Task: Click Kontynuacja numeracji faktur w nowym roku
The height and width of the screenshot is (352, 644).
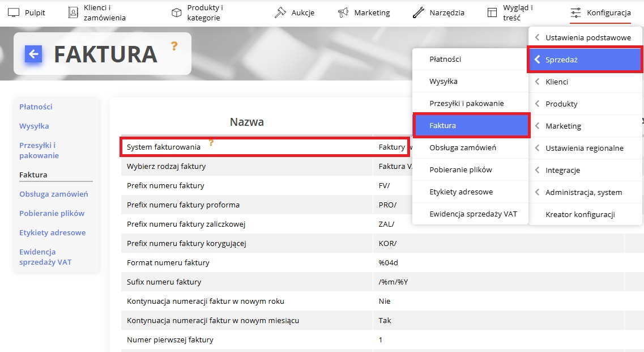Action: point(206,302)
